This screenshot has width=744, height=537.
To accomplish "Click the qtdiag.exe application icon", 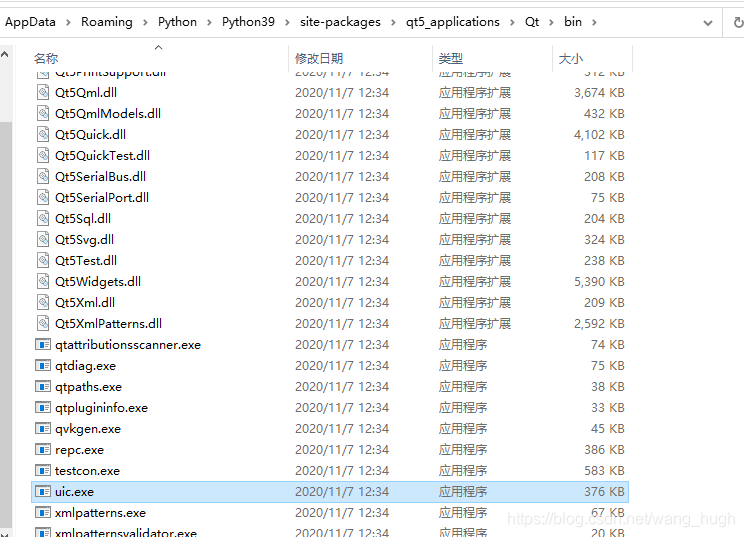I will 43,365.
